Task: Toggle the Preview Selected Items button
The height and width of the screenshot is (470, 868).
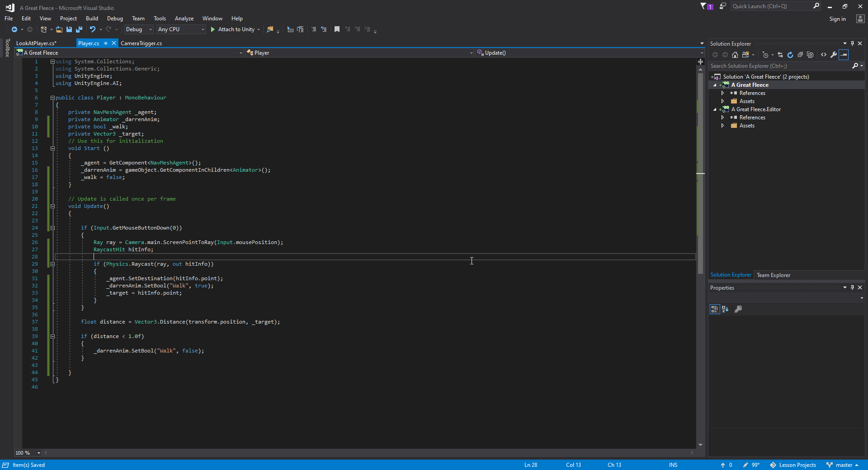Action: pos(844,55)
